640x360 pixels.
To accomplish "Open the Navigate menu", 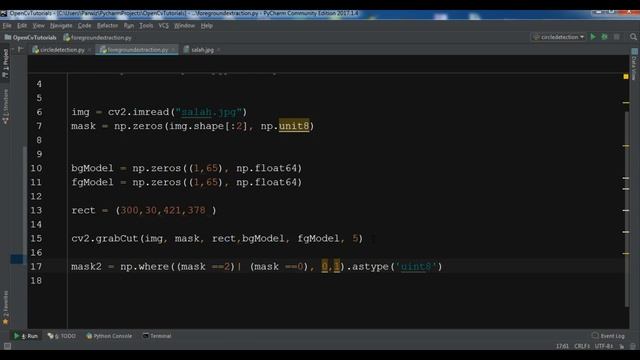I will tap(61, 26).
